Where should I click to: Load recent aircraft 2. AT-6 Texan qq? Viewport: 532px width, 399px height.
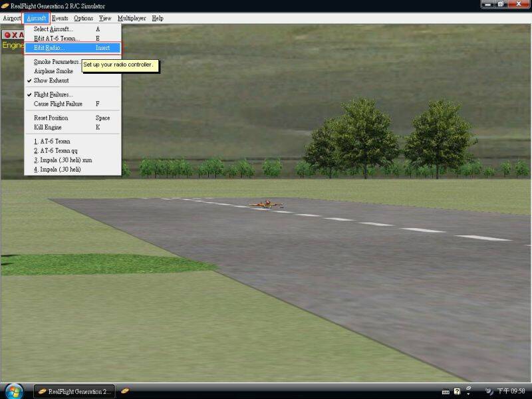tap(72, 151)
